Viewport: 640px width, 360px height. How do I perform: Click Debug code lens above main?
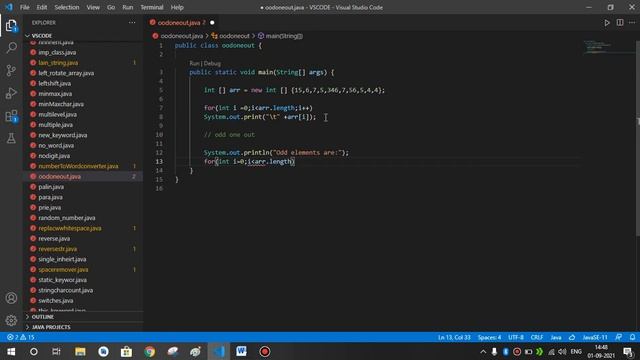[212, 64]
